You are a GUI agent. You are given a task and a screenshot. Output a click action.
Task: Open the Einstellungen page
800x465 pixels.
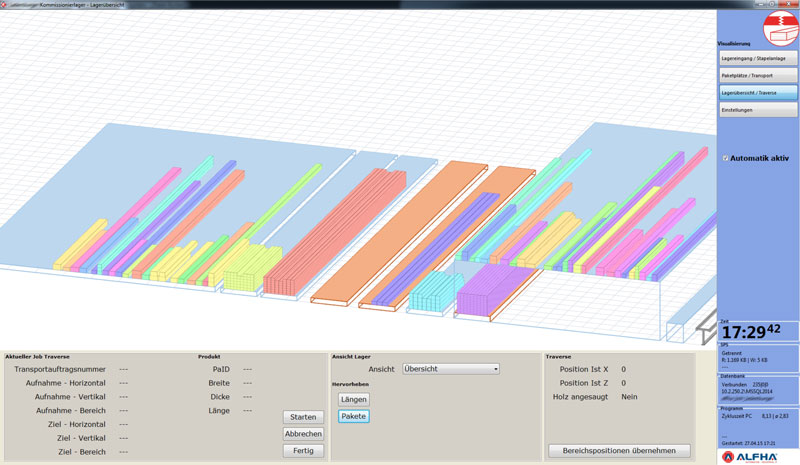coord(758,109)
